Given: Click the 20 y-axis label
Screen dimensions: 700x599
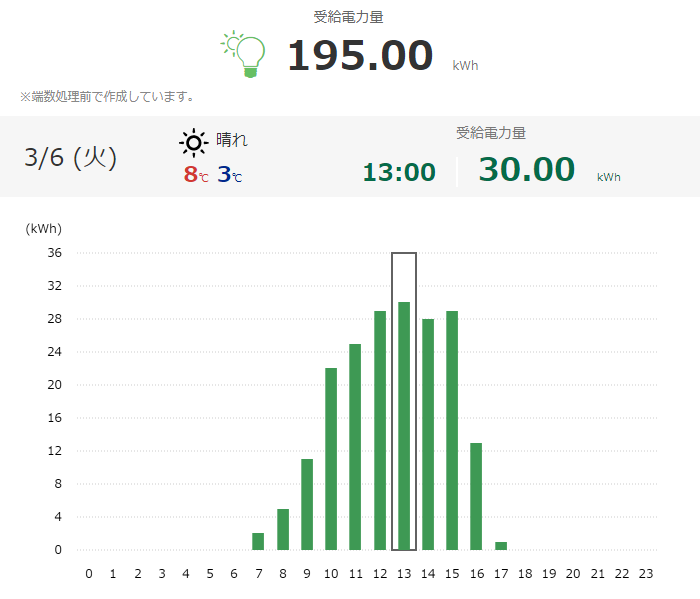Looking at the screenshot, I should click(x=54, y=385).
